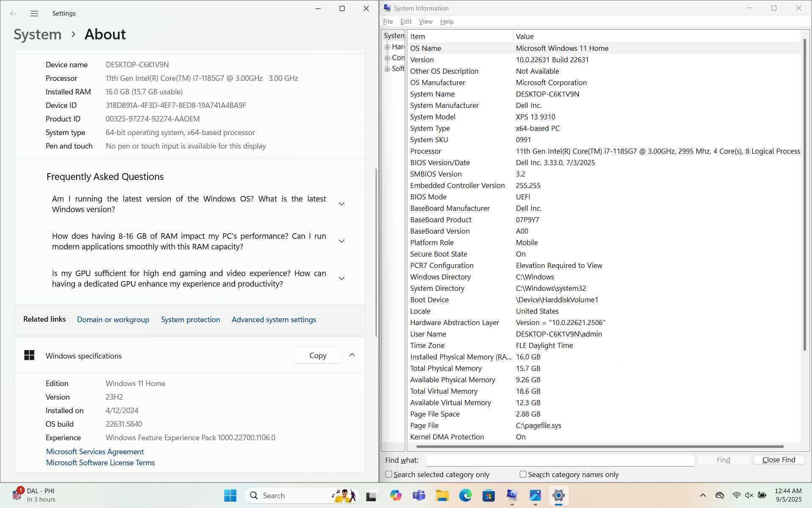Select the System Model row XPS 13 9310
This screenshot has width=812, height=508.
point(604,117)
